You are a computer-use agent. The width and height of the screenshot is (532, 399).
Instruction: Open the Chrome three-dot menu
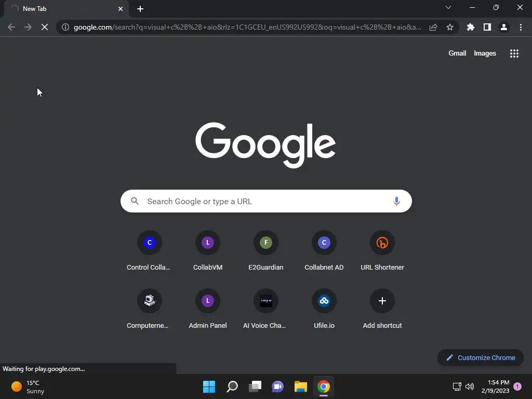pyautogui.click(x=521, y=27)
